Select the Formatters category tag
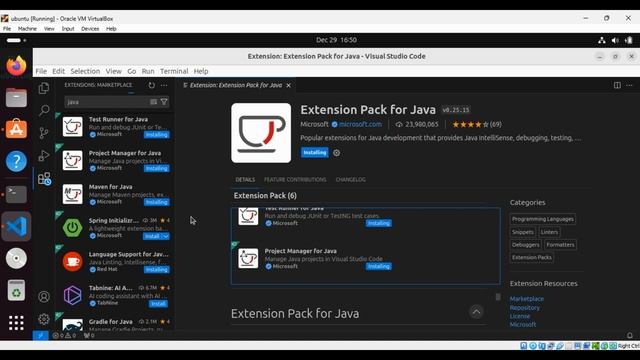 560,245
